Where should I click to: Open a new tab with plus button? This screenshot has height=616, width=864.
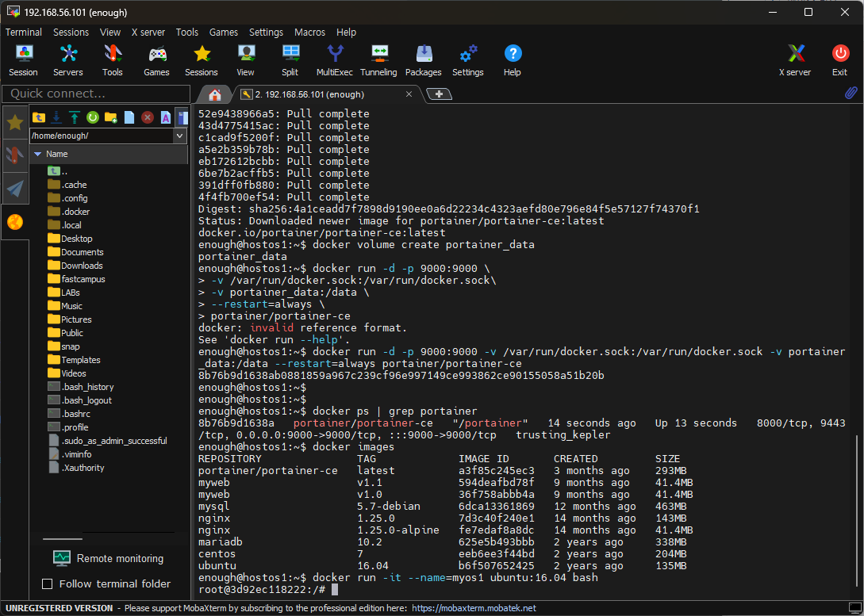440,94
